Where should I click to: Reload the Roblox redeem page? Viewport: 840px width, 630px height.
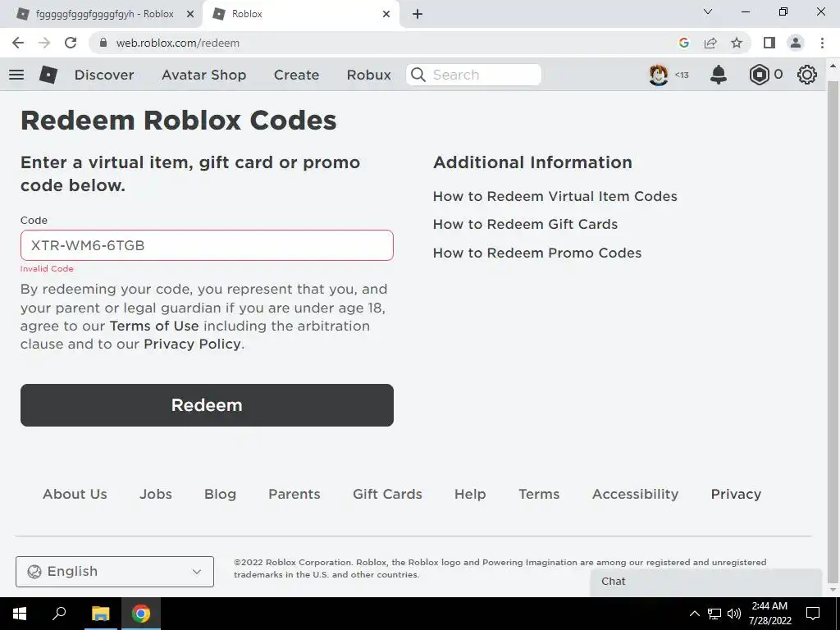click(71, 43)
